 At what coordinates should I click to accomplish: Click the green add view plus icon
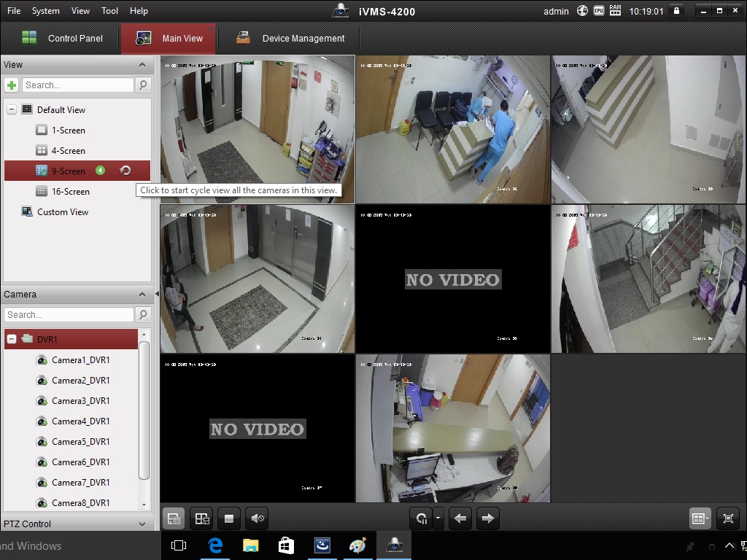12,85
